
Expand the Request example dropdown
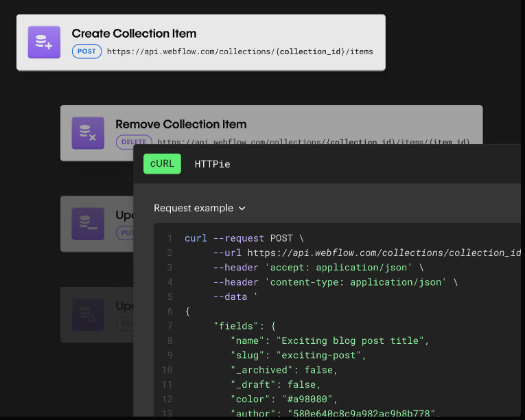200,208
